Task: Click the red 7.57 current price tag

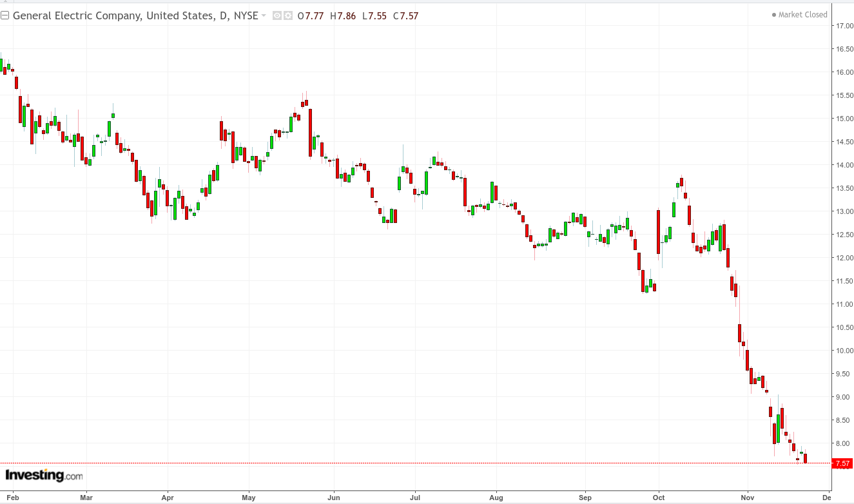Action: [842, 463]
